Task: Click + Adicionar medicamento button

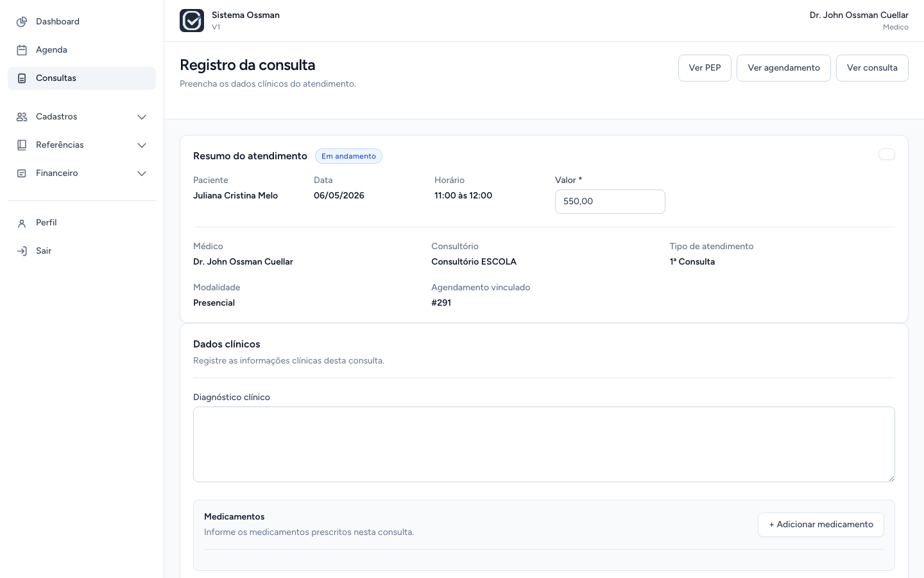Action: tap(821, 525)
